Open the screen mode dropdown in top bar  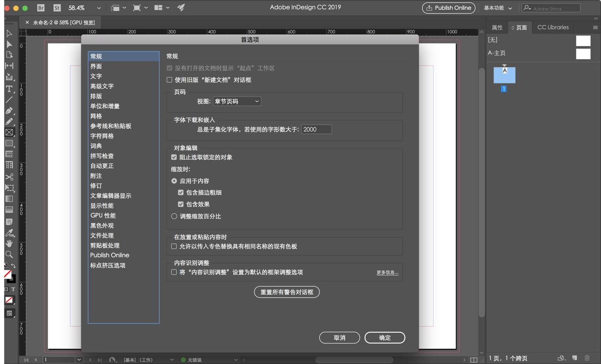pyautogui.click(x=140, y=8)
